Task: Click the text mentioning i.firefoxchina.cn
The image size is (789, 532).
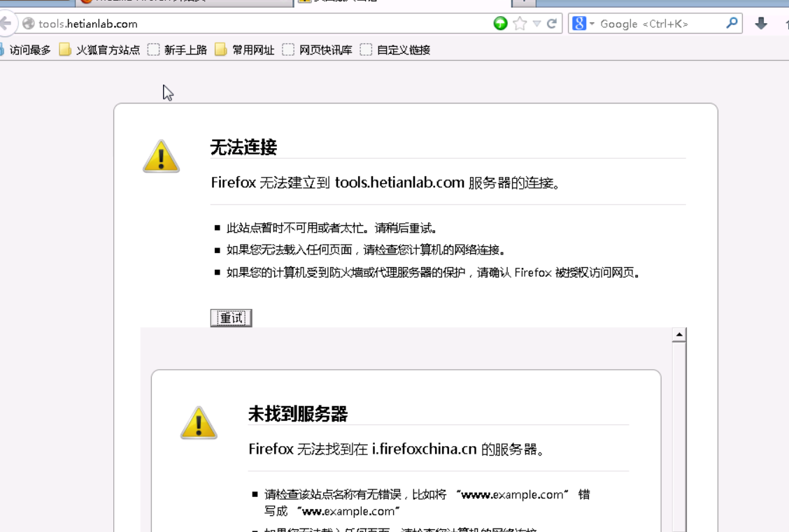Action: click(397, 449)
